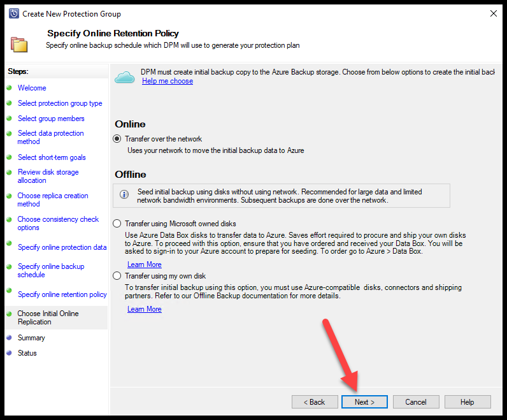The height and width of the screenshot is (420, 507).
Task: Click green bullet beside Select group members
Action: [x=9, y=119]
